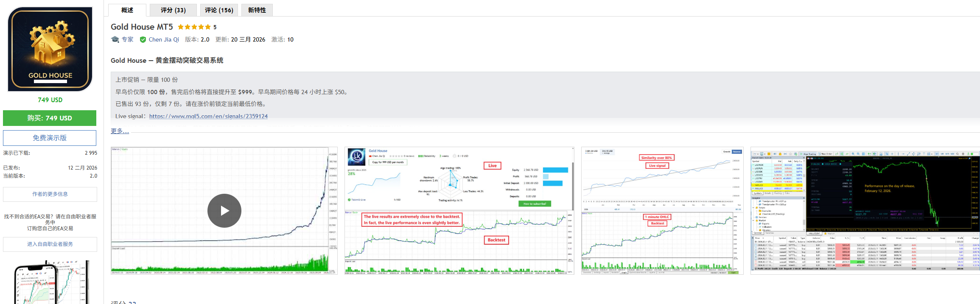Click the 专家 category link
The height and width of the screenshot is (304, 980).
[127, 39]
